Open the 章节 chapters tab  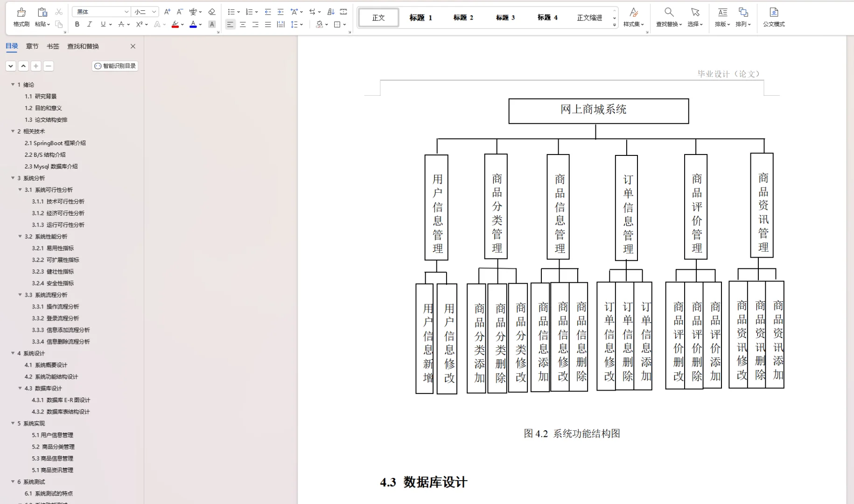tap(32, 46)
